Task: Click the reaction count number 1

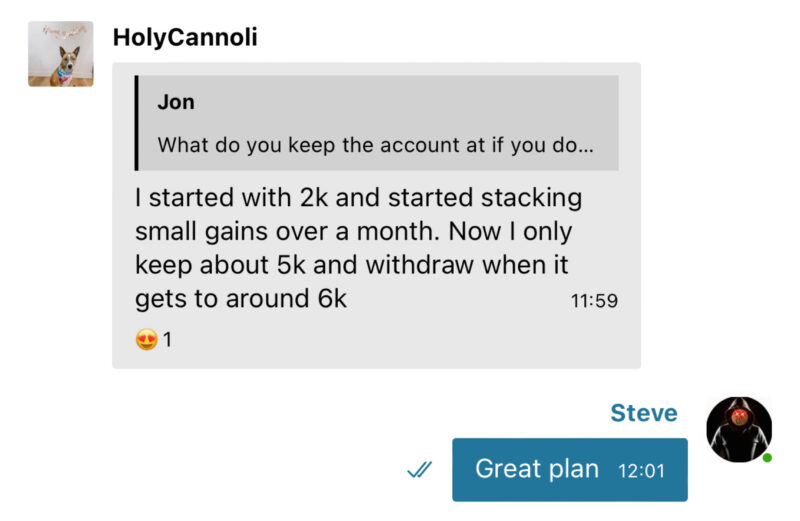Action: tap(168, 340)
